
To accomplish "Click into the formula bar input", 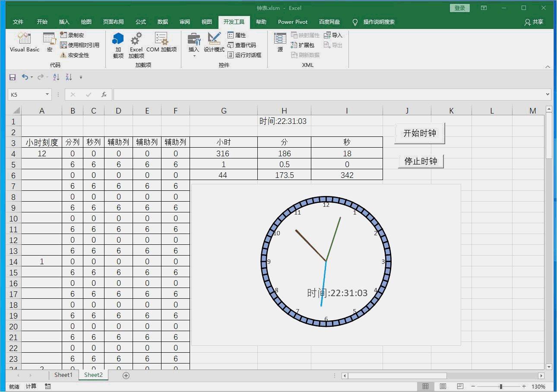I will [329, 95].
